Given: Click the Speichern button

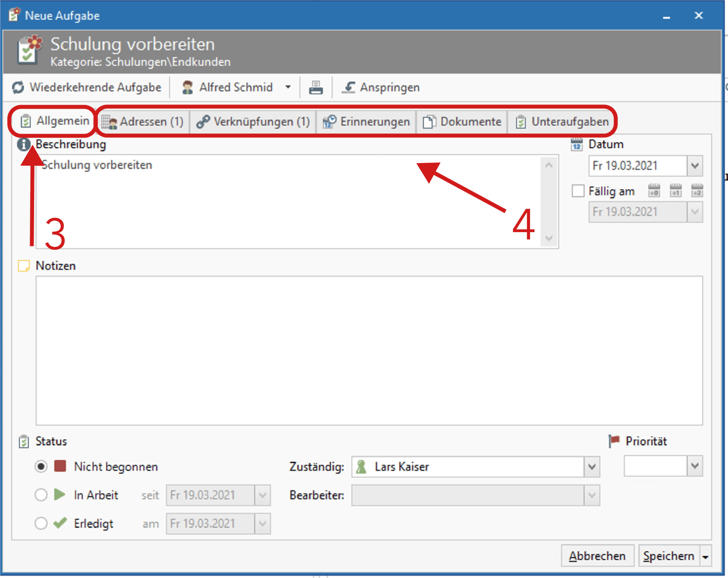Looking at the screenshot, I should [668, 556].
